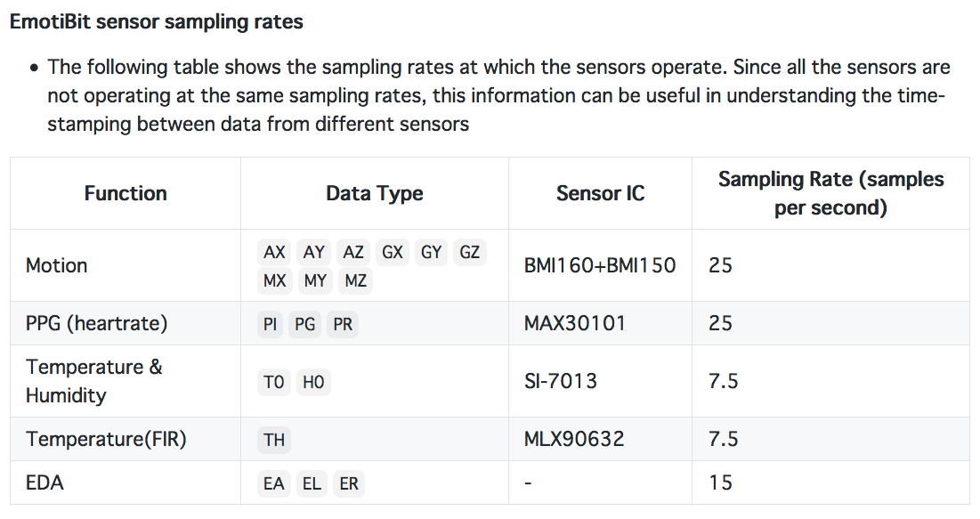Click the Function column header
Image resolution: width=980 pixels, height=519 pixels.
[126, 193]
